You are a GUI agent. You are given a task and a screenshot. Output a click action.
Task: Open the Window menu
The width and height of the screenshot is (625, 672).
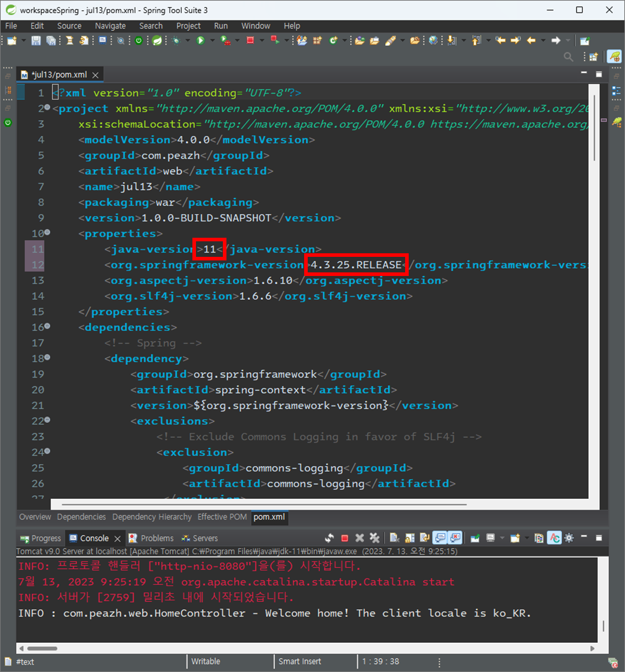tap(256, 26)
